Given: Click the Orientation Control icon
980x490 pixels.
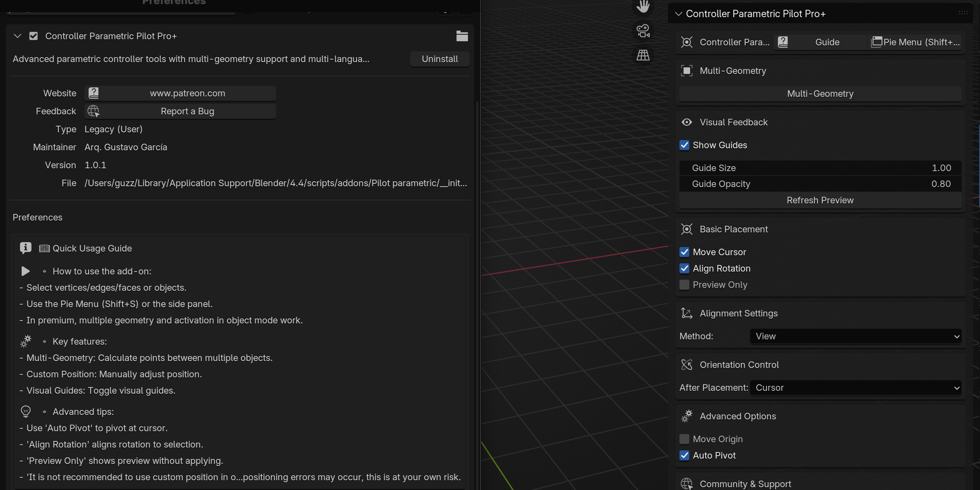Looking at the screenshot, I should pyautogui.click(x=687, y=365).
